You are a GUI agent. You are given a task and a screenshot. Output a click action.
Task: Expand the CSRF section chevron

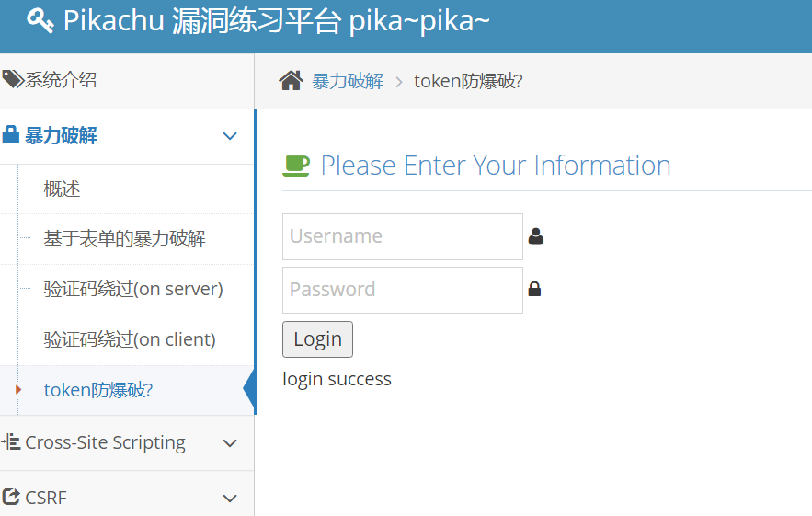pos(230,499)
